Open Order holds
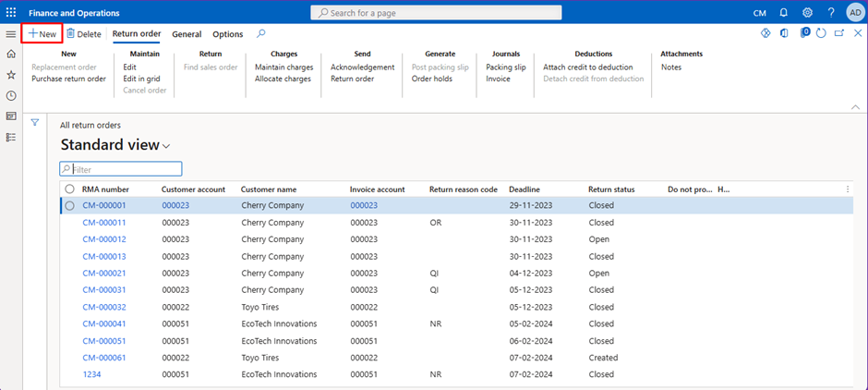 (x=432, y=79)
